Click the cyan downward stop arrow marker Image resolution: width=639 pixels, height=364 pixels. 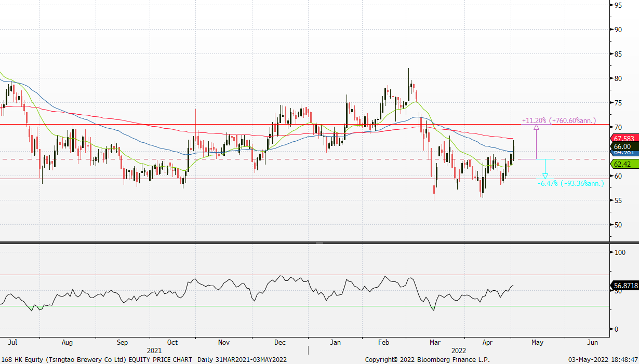tap(545, 176)
